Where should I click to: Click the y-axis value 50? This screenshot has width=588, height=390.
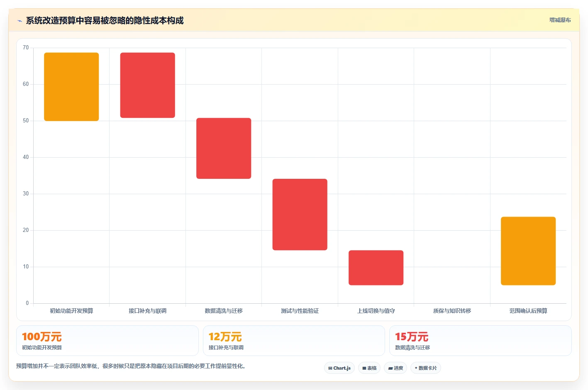[x=26, y=121]
